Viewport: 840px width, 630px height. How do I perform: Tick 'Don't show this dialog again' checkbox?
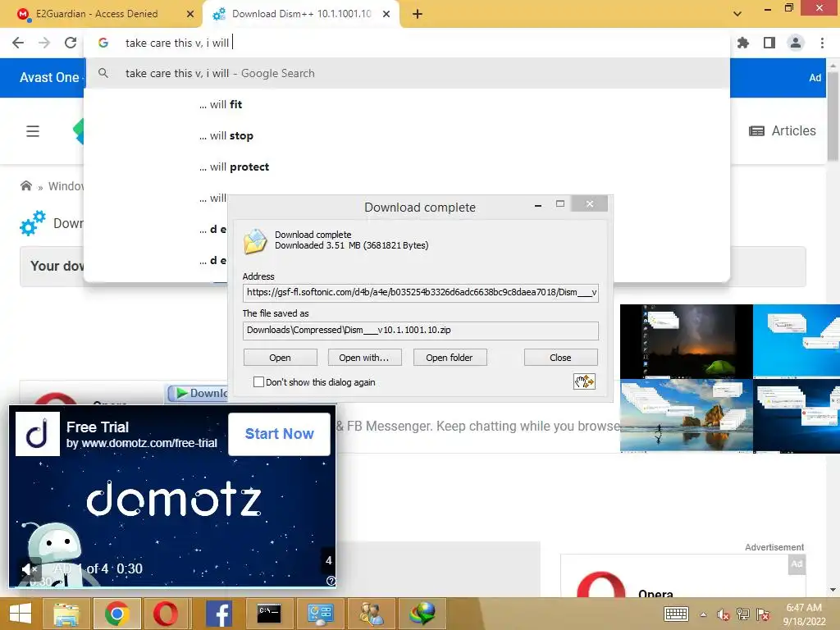point(258,382)
